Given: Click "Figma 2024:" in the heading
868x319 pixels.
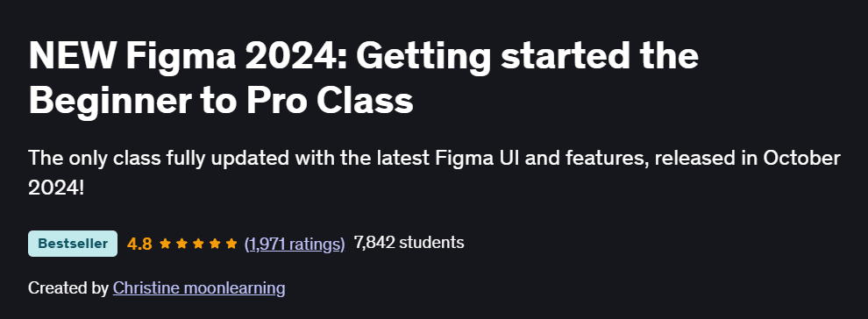Looking at the screenshot, I should pyautogui.click(x=237, y=58).
